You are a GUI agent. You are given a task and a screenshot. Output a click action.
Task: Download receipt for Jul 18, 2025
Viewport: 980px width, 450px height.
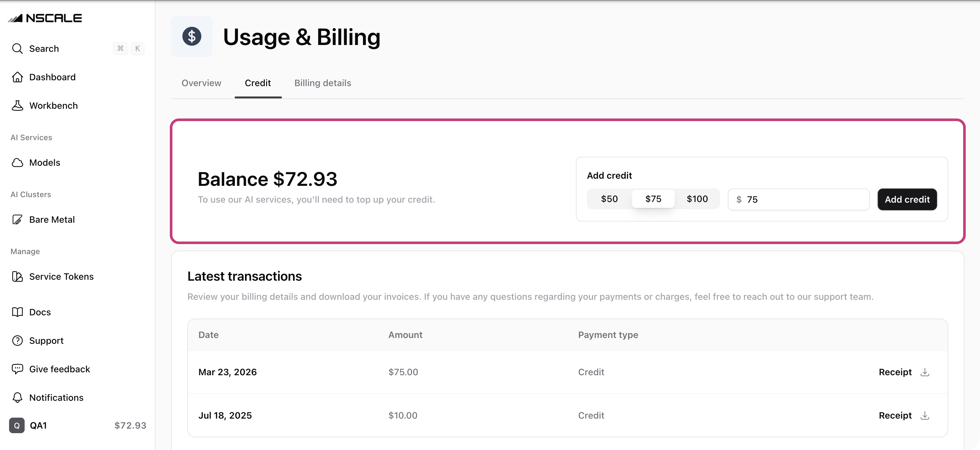(x=925, y=415)
